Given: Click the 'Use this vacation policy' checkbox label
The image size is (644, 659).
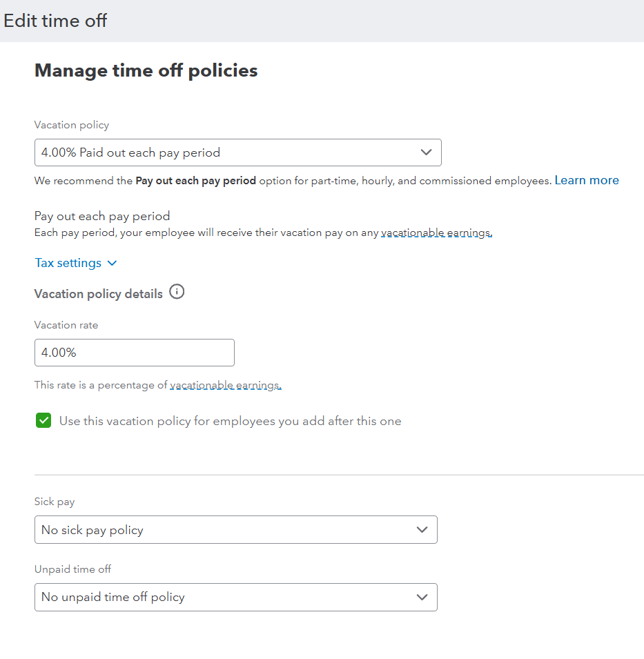Looking at the screenshot, I should pos(230,421).
